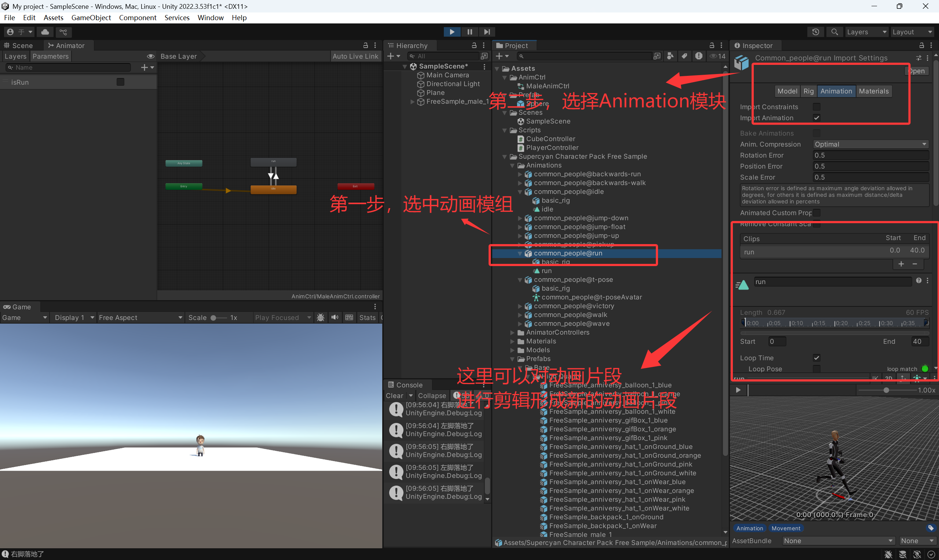Viewport: 939px width, 560px height.
Task: Click the Layers button in the Animator
Action: pyautogui.click(x=15, y=56)
